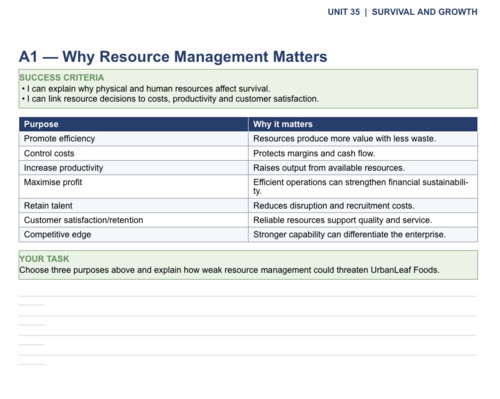Click the 'Purpose' column header
500x399 pixels.
[134, 124]
